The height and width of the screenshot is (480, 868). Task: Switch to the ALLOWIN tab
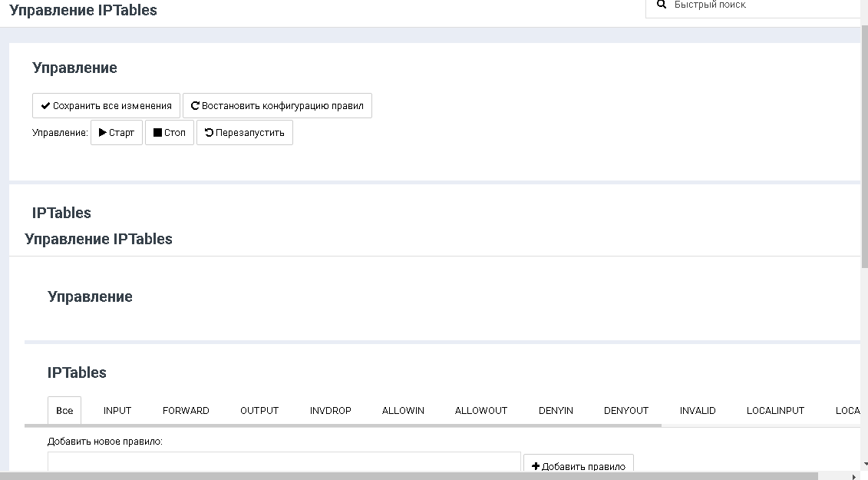point(403,411)
